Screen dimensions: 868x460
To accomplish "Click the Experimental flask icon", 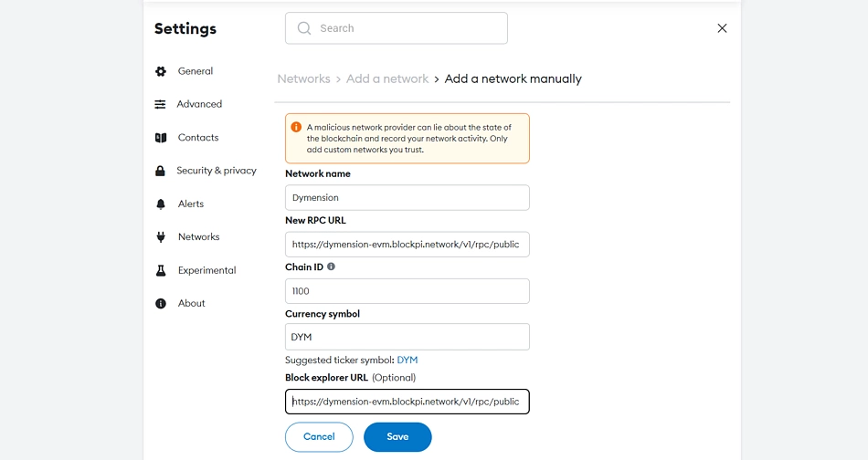I will (x=161, y=270).
